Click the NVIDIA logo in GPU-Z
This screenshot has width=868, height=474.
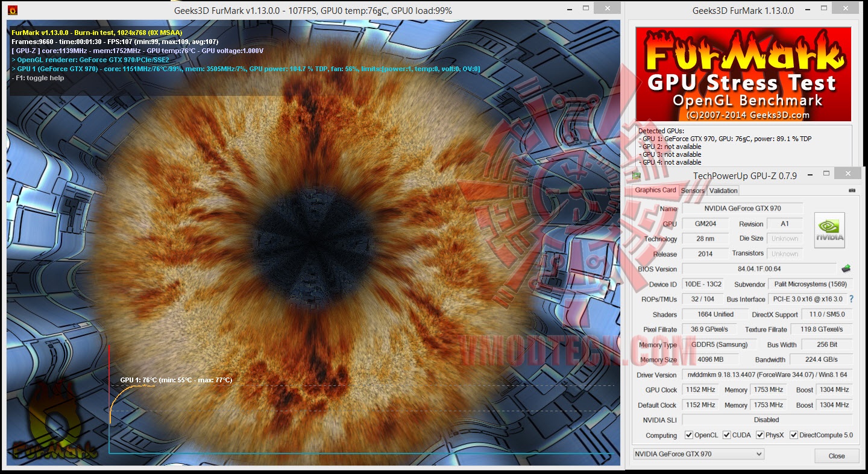829,230
